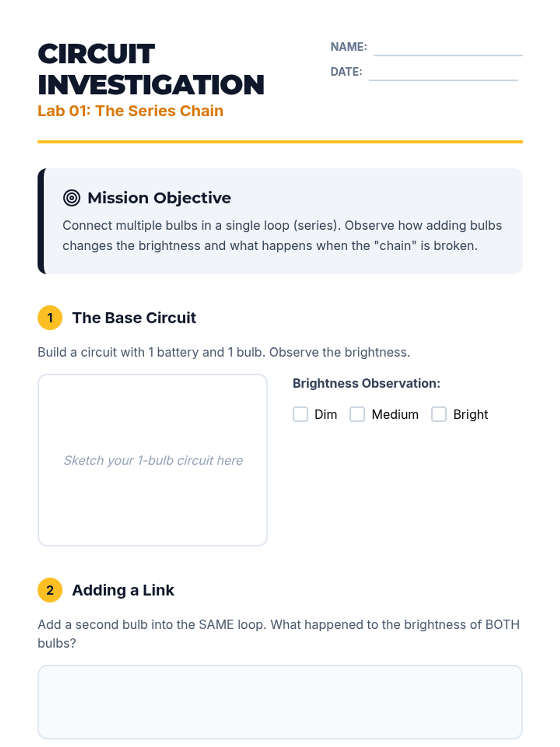Click the Brightness Observation label
This screenshot has width=560, height=747.
pos(366,383)
